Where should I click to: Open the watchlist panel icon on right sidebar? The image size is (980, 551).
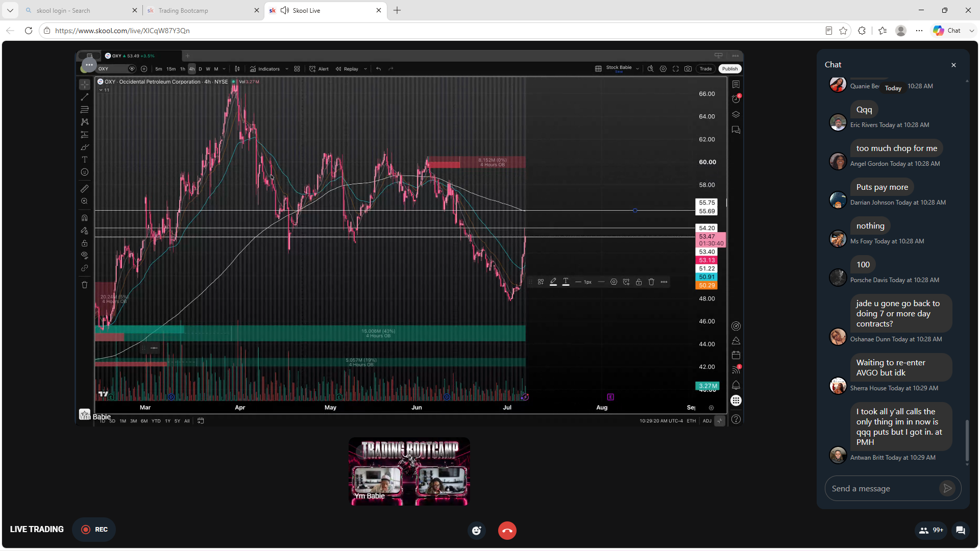[x=736, y=84]
